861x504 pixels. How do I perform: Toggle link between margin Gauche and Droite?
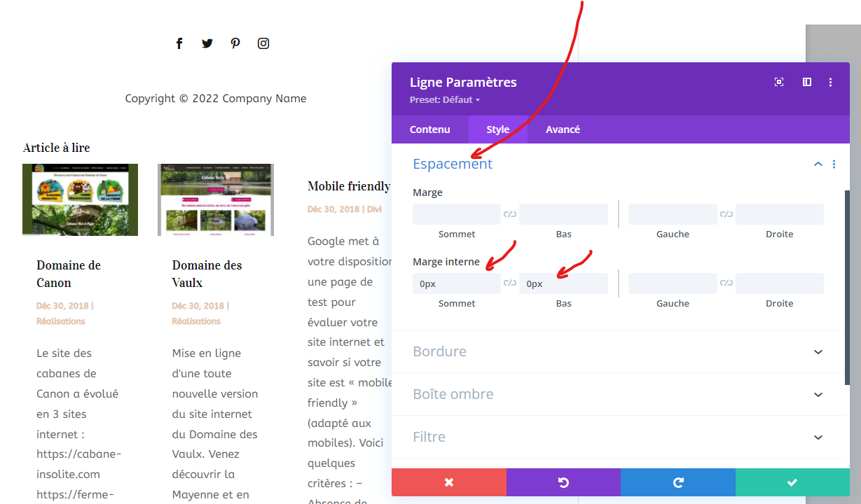tap(726, 214)
